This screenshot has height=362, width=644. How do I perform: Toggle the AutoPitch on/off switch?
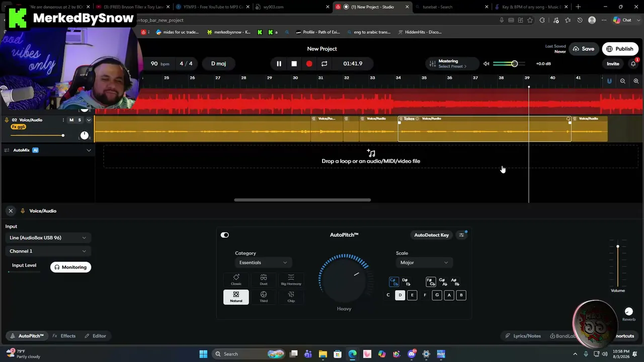(225, 235)
